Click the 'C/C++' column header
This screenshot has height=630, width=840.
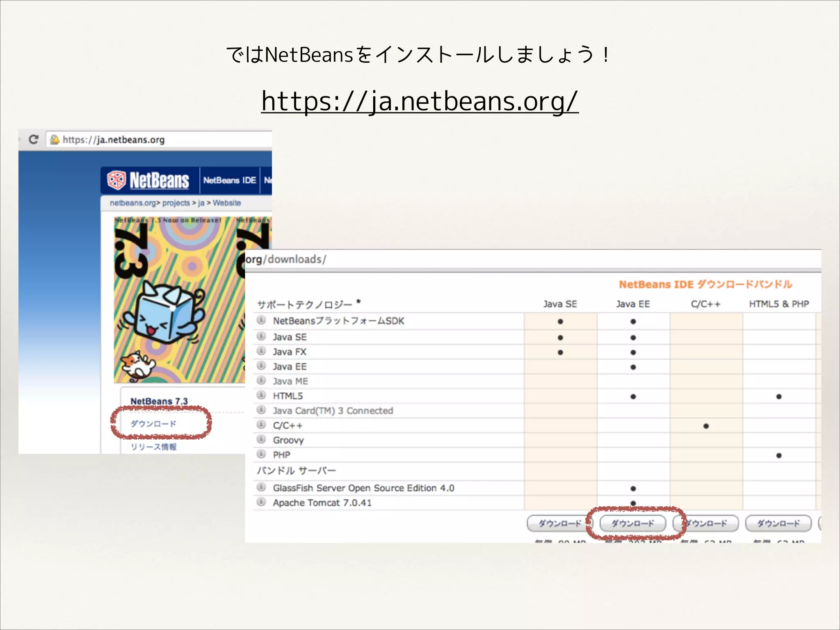click(705, 304)
